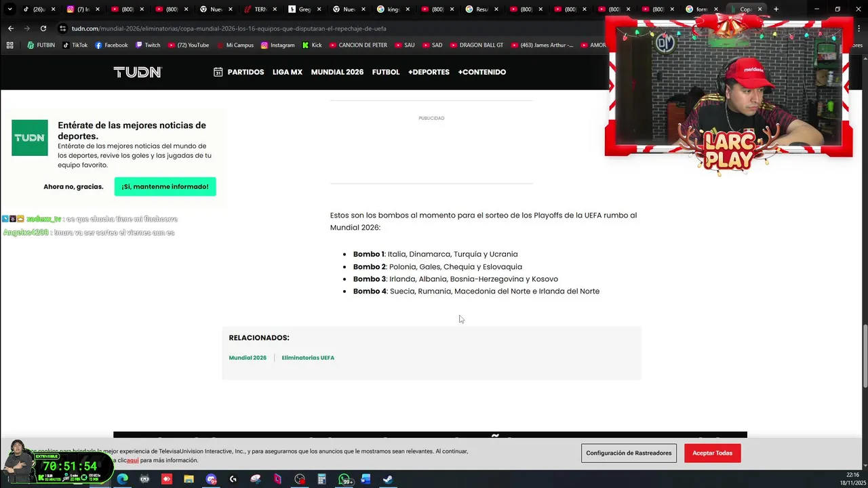The height and width of the screenshot is (488, 868).
Task: Open Steam from the taskbar
Action: click(x=388, y=479)
